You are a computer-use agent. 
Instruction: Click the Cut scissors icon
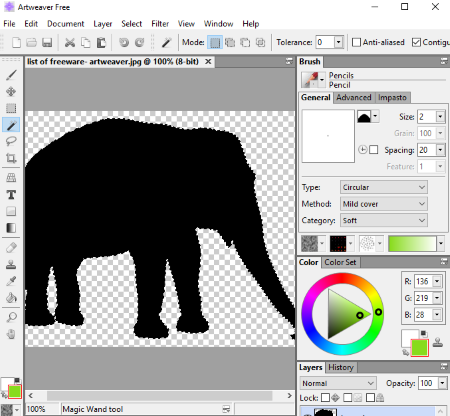tap(70, 42)
